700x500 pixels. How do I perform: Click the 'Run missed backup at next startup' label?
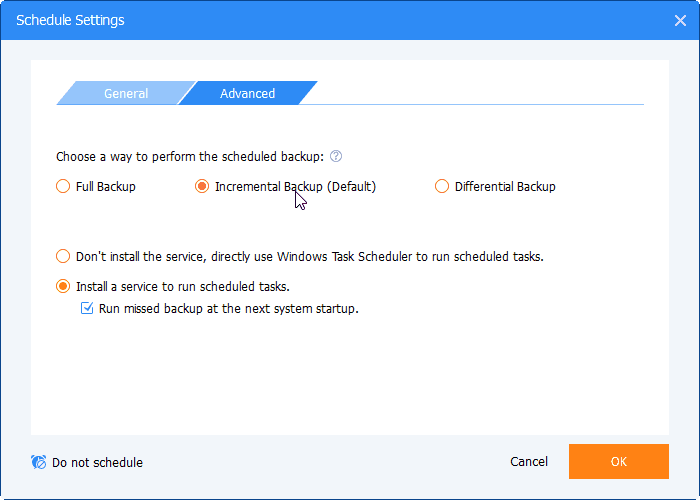click(x=228, y=309)
